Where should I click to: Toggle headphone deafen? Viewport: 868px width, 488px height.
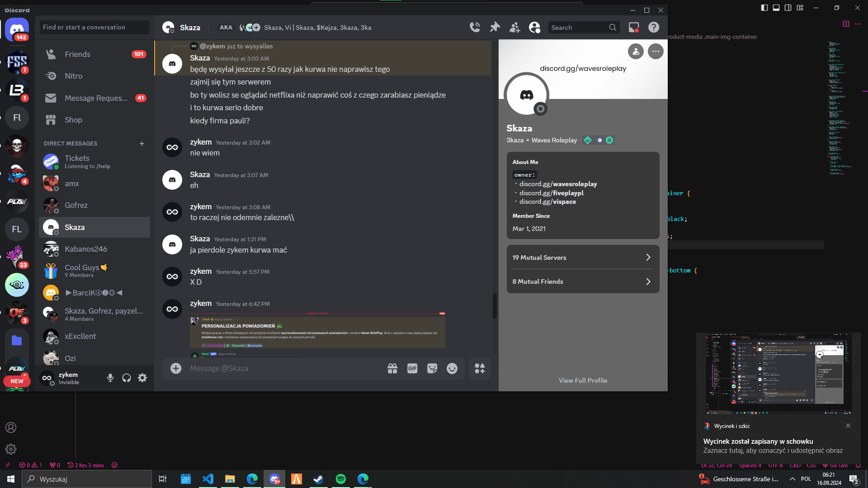pos(127,378)
